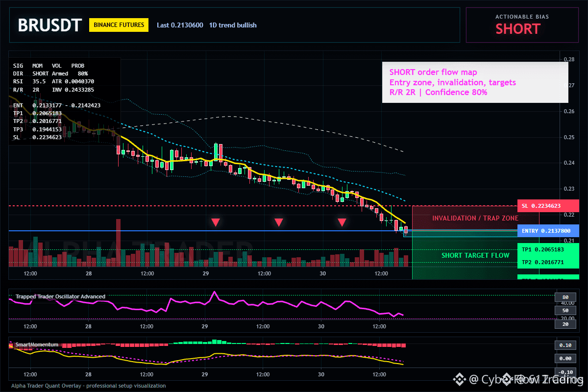Click the SIG MOM VOL PROB header row
The image size is (588, 392).
coord(49,65)
